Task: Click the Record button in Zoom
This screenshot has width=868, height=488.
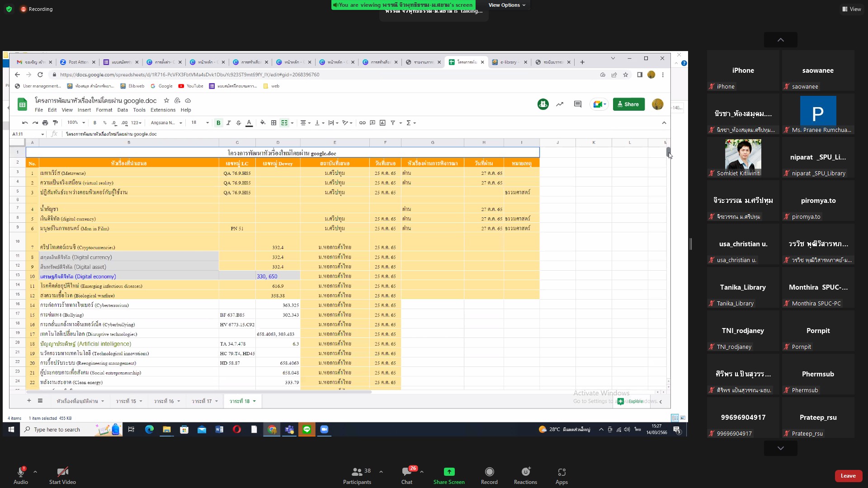Action: 489,475
